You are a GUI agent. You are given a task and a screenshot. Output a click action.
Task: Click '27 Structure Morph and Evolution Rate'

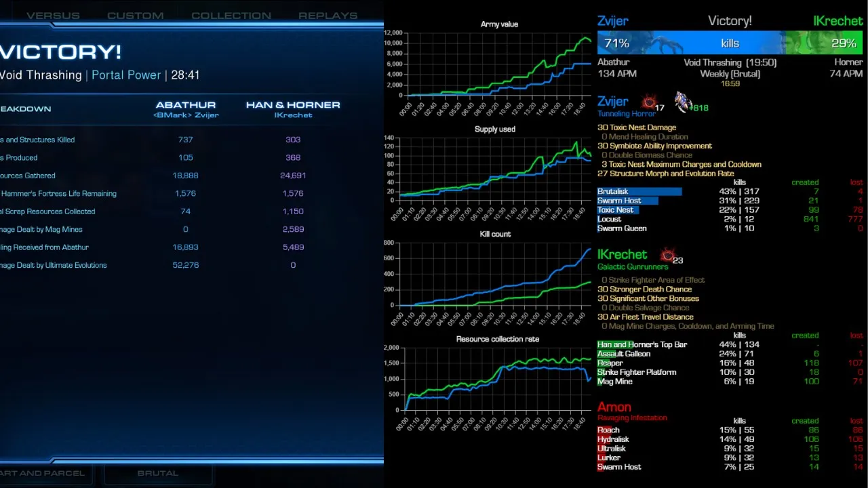pyautogui.click(x=665, y=174)
